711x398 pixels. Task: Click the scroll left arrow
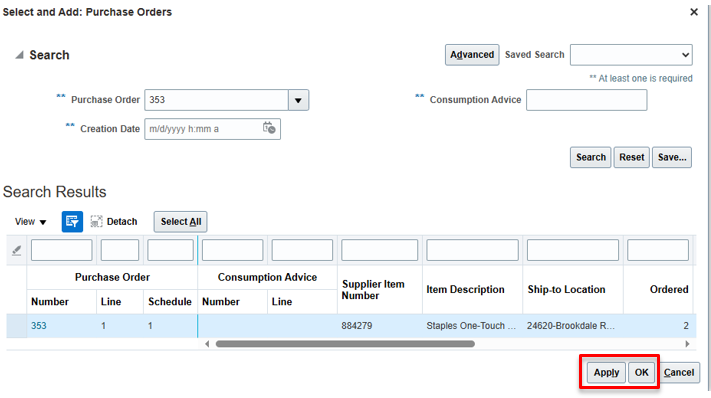point(207,344)
